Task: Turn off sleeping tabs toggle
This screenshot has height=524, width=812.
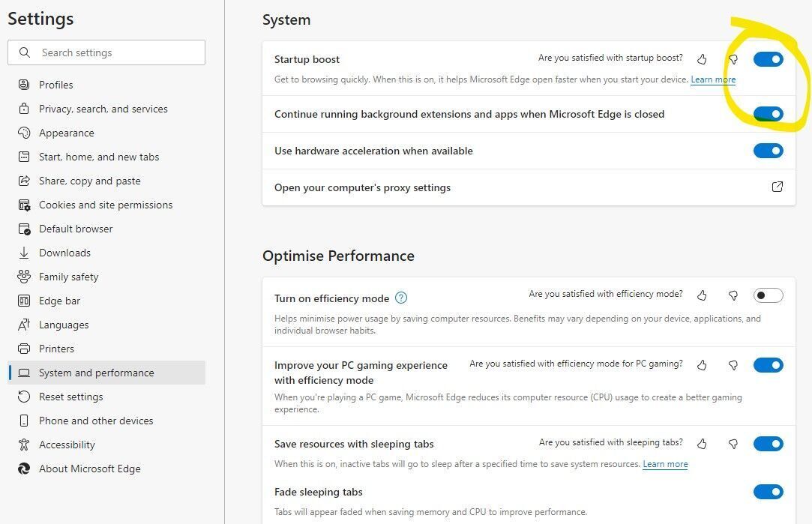Action: pyautogui.click(x=768, y=444)
